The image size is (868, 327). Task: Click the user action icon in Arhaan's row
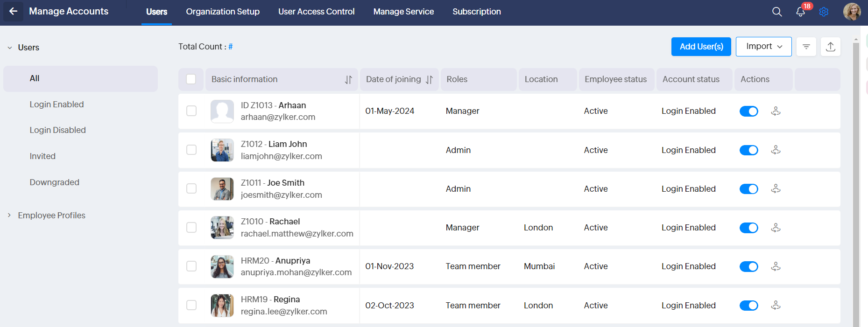point(776,111)
